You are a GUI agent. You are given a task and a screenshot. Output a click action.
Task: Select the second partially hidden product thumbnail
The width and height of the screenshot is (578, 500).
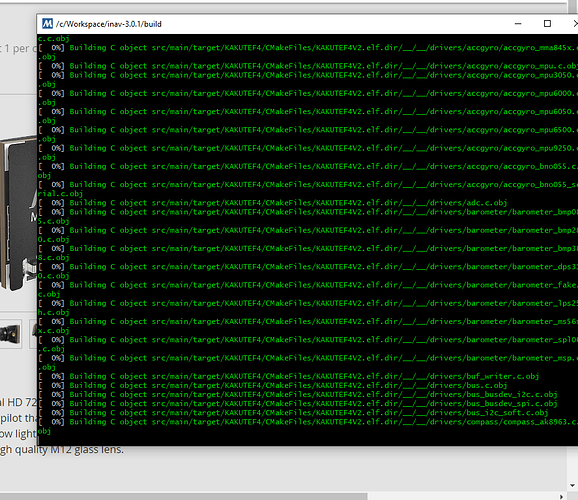click(33, 334)
